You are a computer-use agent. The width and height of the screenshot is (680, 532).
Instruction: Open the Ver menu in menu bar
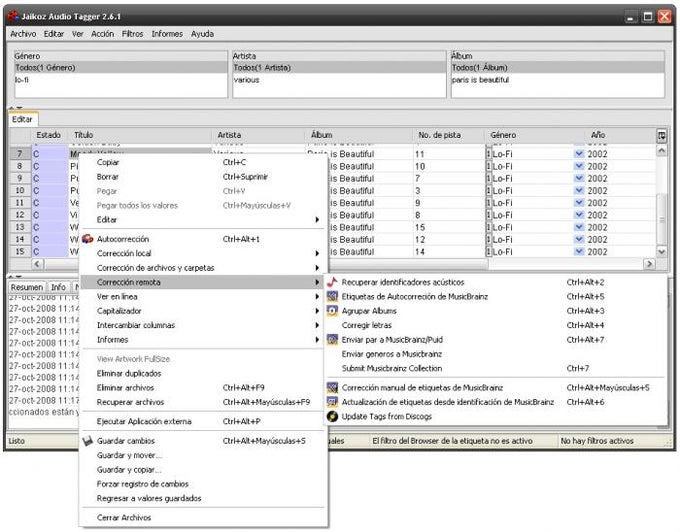coord(78,34)
